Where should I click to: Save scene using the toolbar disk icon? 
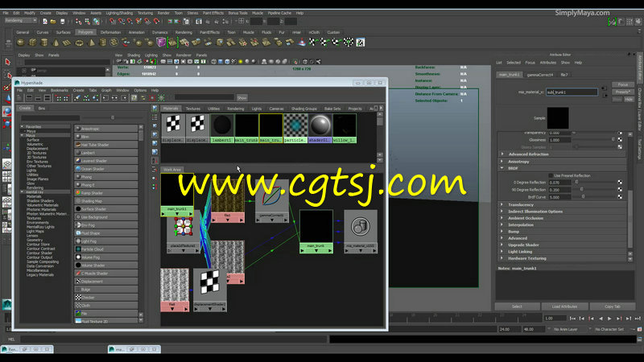(63, 22)
